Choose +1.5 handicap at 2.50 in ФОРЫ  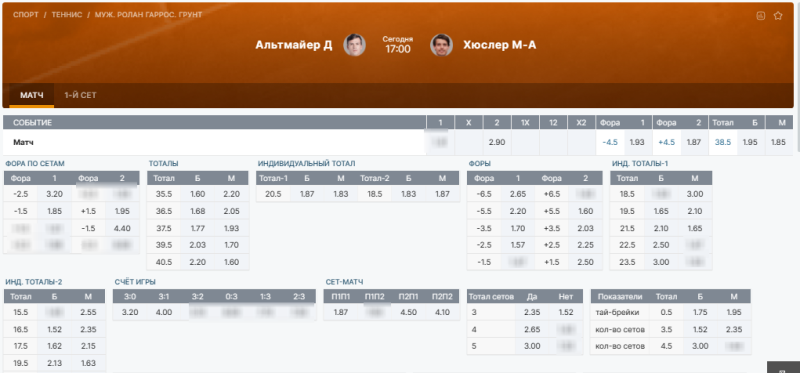click(x=586, y=262)
